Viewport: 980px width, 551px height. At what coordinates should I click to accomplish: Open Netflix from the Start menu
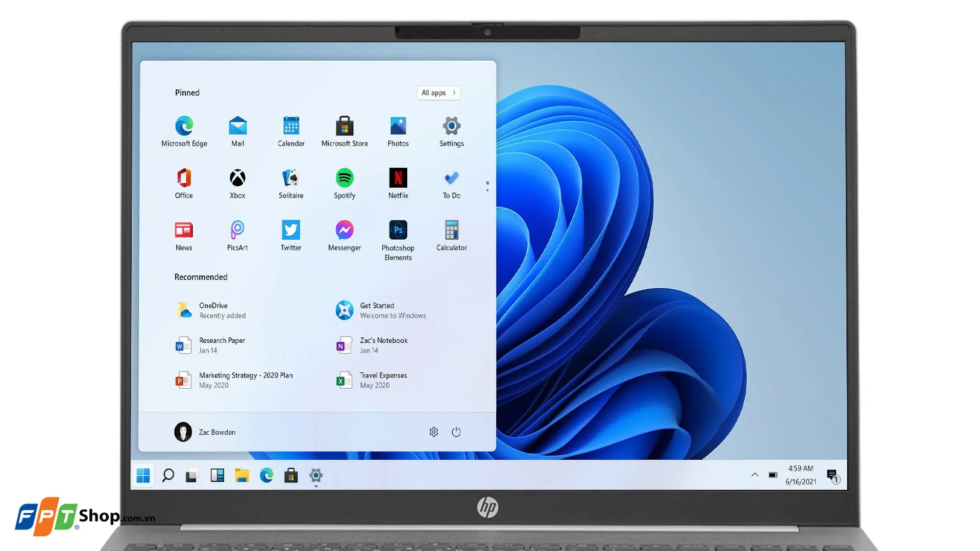pos(398,178)
